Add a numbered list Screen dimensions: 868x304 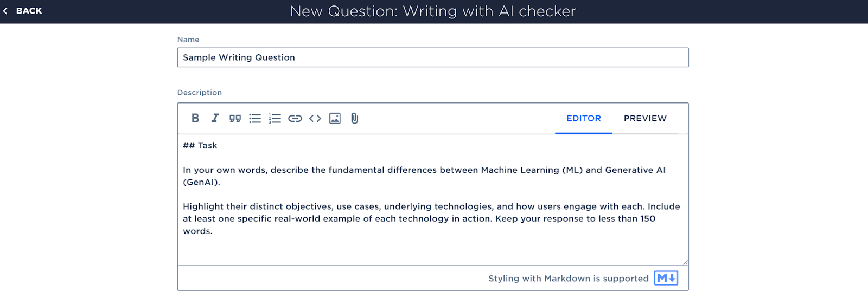[x=275, y=118]
